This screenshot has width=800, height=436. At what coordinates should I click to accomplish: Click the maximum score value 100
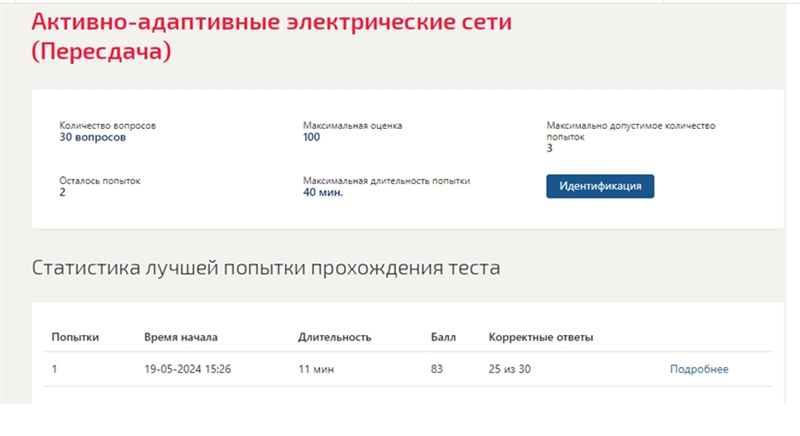(x=312, y=137)
